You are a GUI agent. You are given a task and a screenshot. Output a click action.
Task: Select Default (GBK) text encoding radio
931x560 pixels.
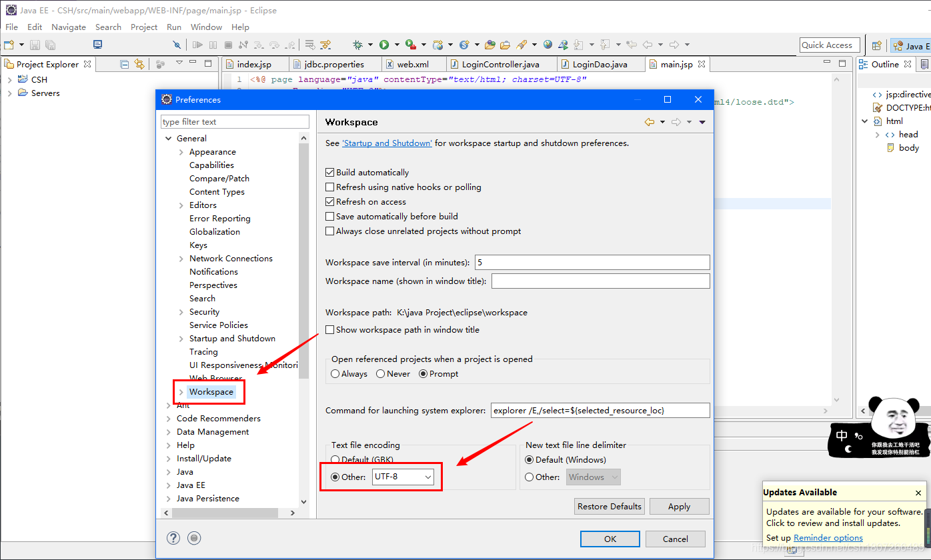(x=335, y=459)
